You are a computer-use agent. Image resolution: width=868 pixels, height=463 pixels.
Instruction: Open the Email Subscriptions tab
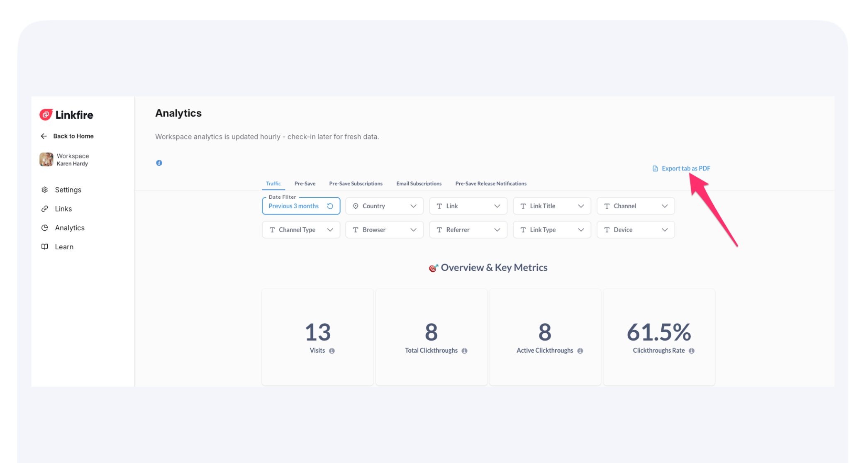point(419,184)
